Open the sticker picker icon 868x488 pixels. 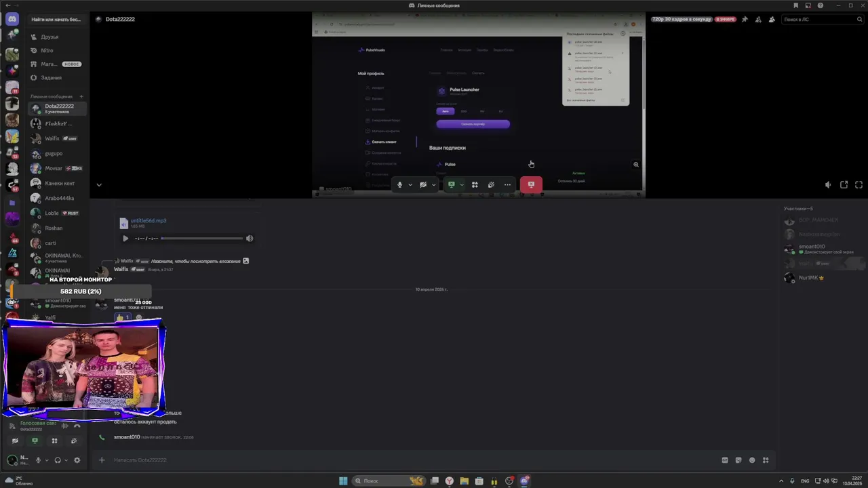coord(738,460)
